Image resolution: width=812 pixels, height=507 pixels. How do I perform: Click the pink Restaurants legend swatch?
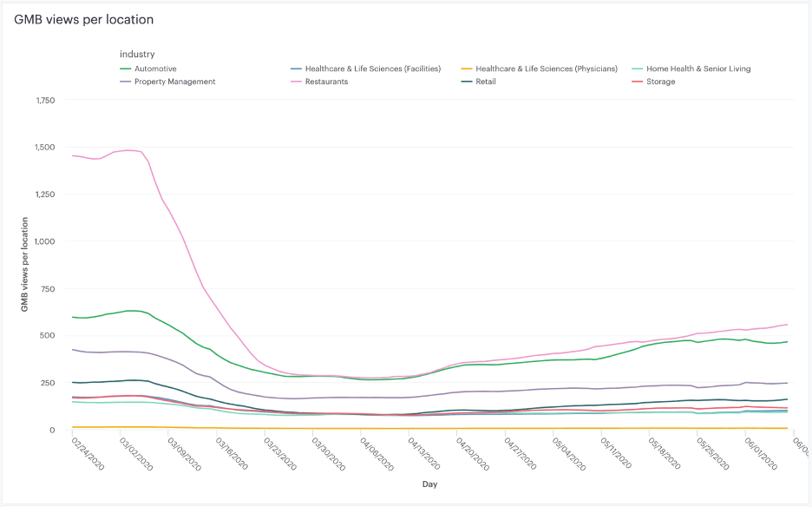[298, 82]
